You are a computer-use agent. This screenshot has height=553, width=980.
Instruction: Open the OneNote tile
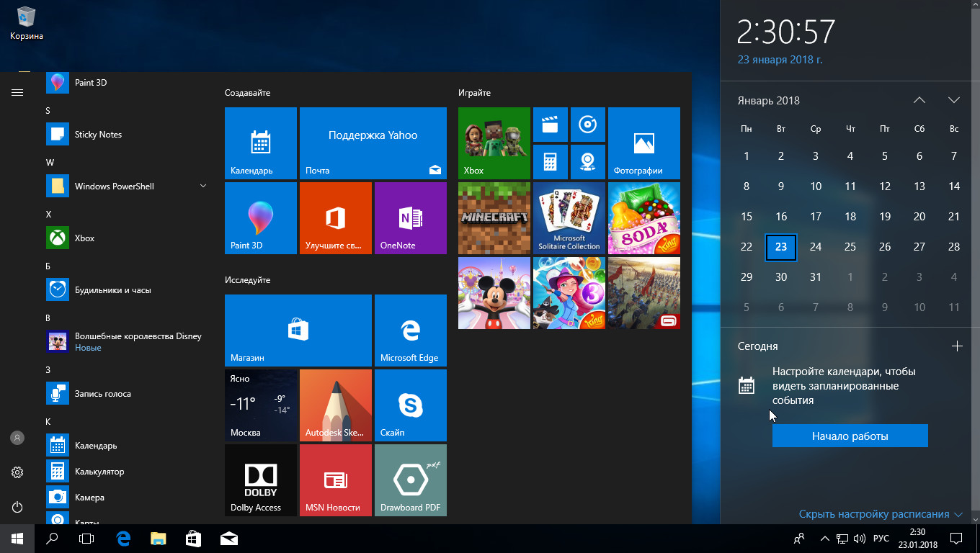tap(410, 217)
